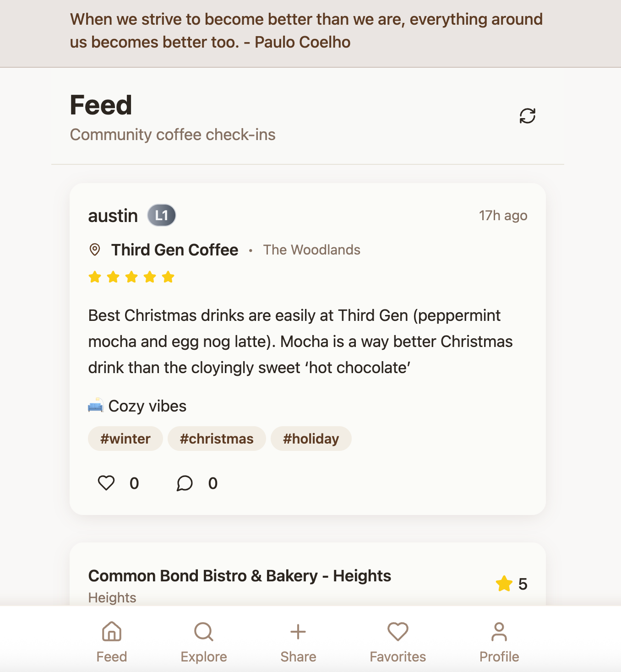Select the #winter hashtag
The height and width of the screenshot is (672, 621).
125,439
